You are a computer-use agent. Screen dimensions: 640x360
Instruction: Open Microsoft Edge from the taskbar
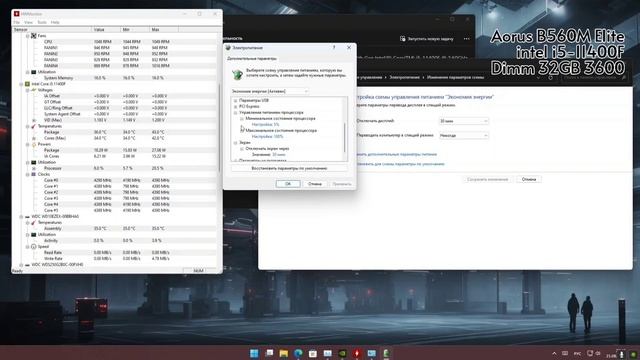[x=298, y=353]
